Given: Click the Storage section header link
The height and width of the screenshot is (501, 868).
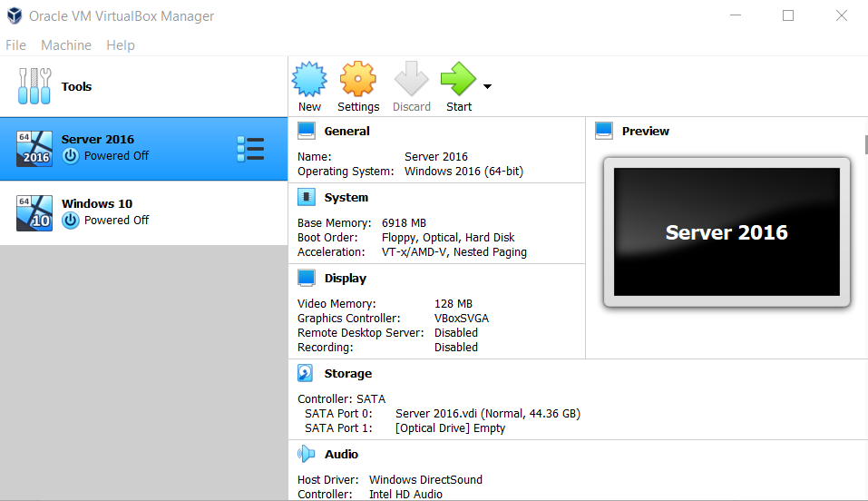Looking at the screenshot, I should [x=347, y=374].
